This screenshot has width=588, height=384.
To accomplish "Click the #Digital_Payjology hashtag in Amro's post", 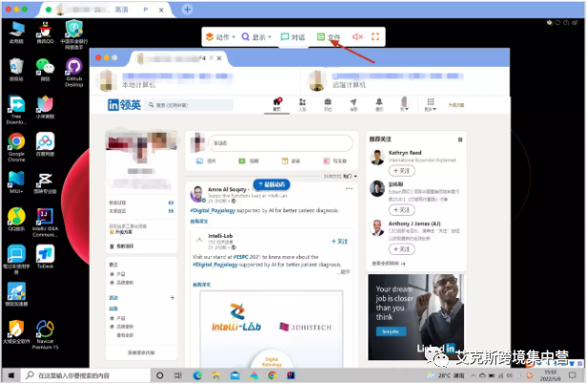I will [213, 210].
